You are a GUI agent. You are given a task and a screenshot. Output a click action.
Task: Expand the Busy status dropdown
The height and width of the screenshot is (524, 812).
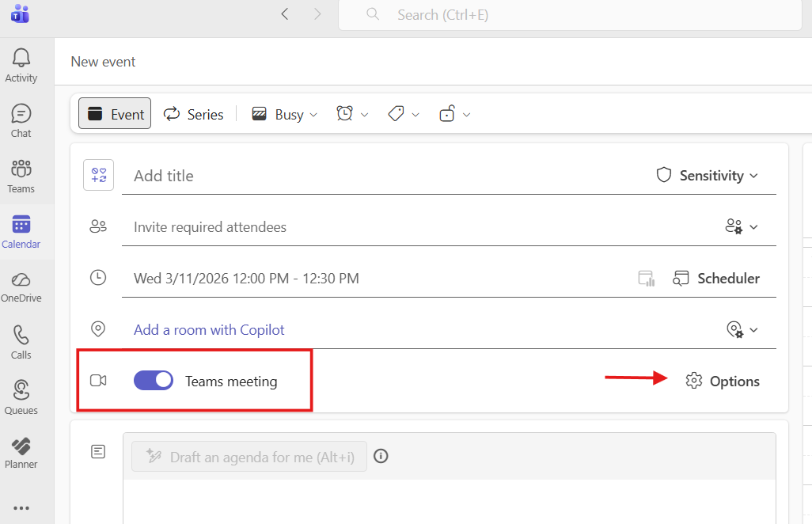285,114
